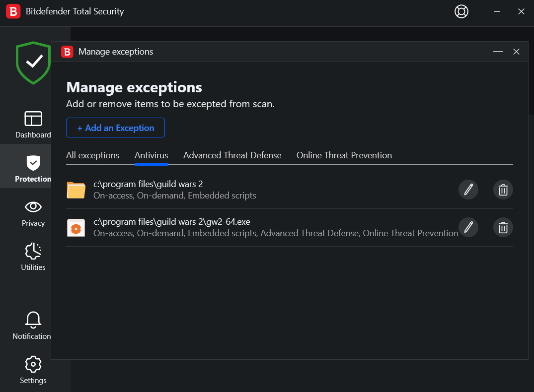Close the Bitdefender Total Security window
The height and width of the screenshot is (392, 534).
click(521, 11)
